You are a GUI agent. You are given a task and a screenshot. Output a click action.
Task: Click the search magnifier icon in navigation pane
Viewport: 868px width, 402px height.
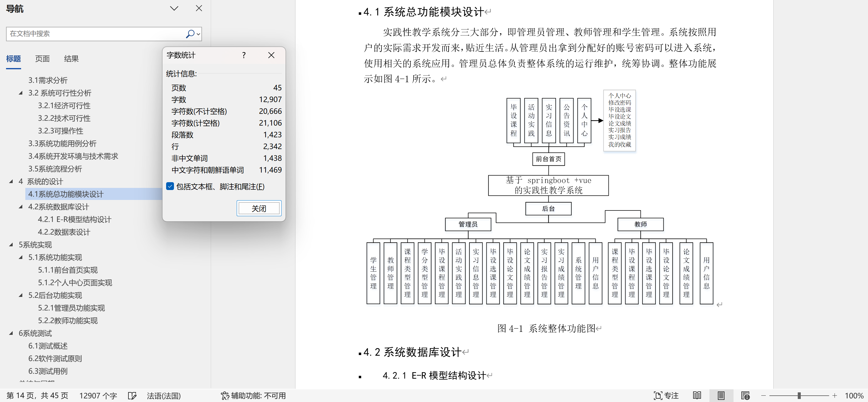point(190,34)
